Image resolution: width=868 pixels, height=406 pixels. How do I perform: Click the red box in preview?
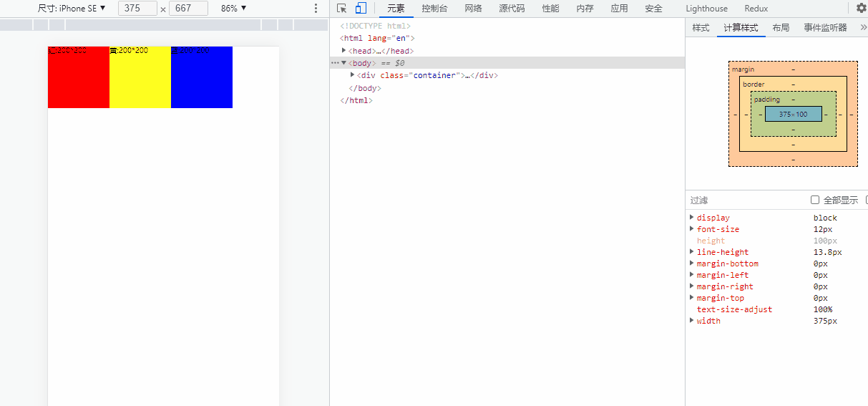(79, 77)
